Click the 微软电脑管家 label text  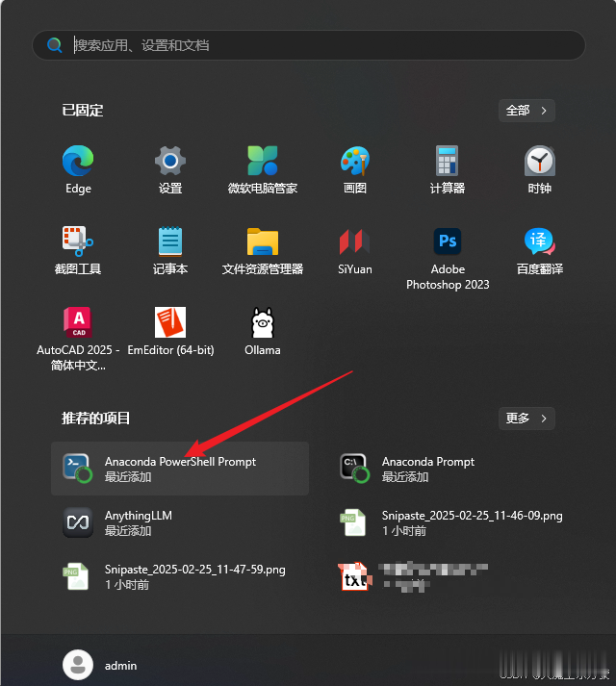click(x=263, y=189)
